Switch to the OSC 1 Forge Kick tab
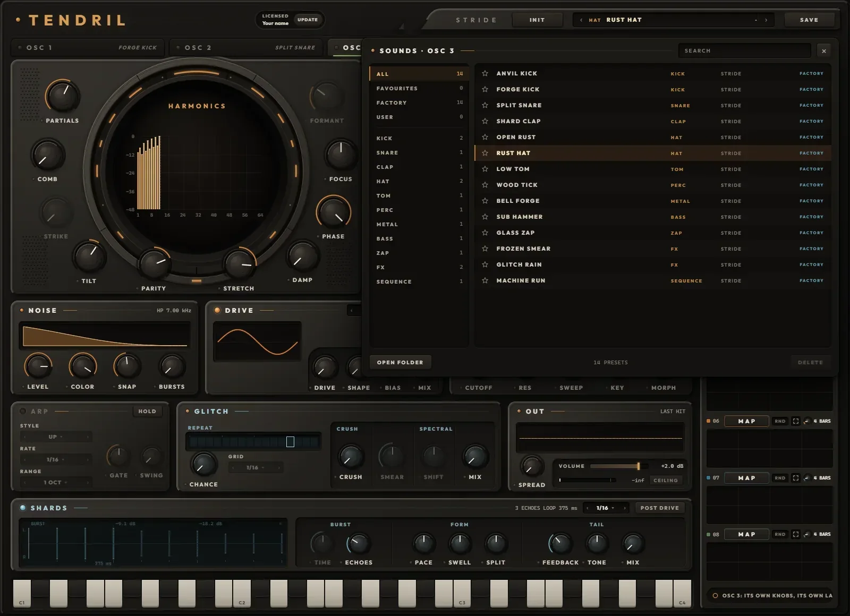This screenshot has width=850, height=616. click(88, 47)
